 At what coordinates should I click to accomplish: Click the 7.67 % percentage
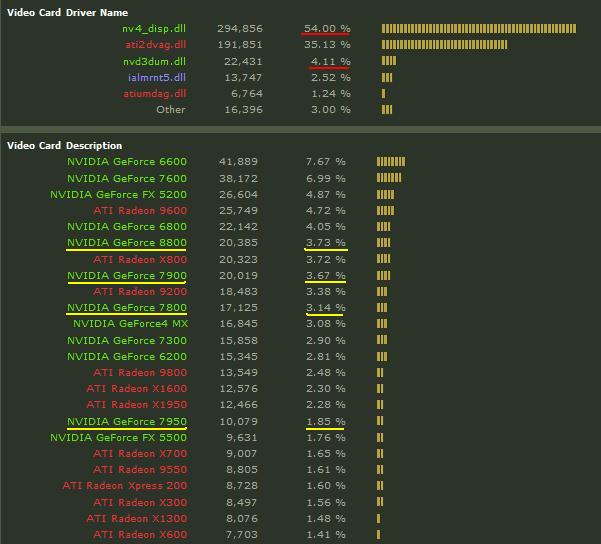325,162
